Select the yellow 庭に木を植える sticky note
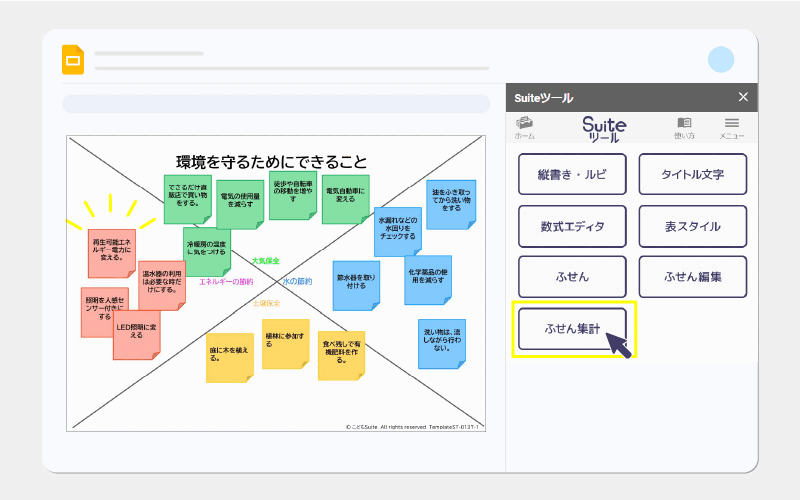 click(x=229, y=356)
